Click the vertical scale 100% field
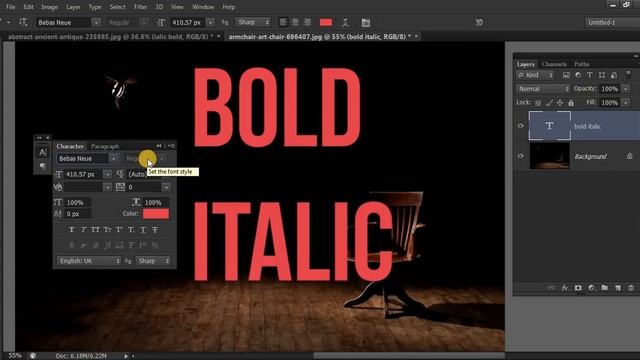 pyautogui.click(x=78, y=202)
